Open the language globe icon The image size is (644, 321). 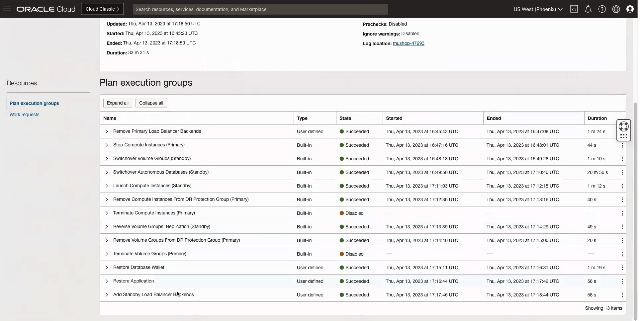(x=616, y=9)
